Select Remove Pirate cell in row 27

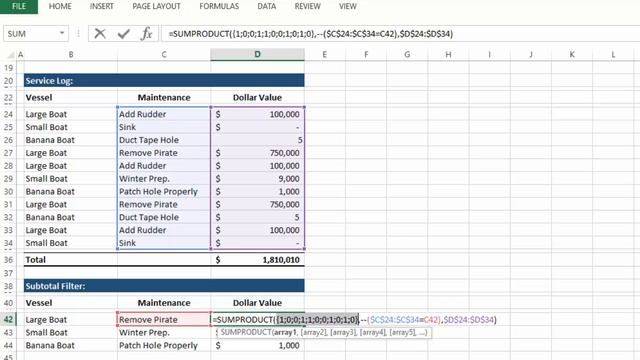pyautogui.click(x=164, y=153)
